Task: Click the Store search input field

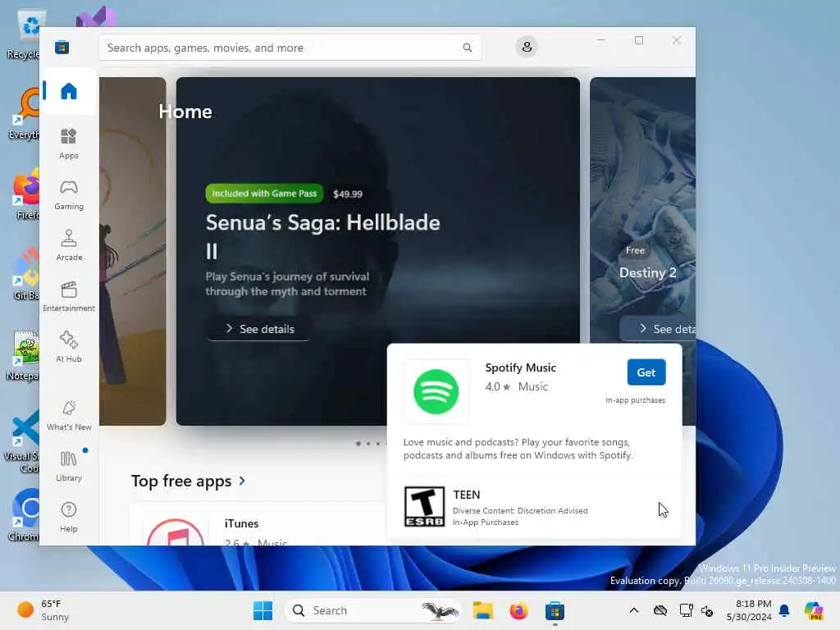Action: coord(290,48)
